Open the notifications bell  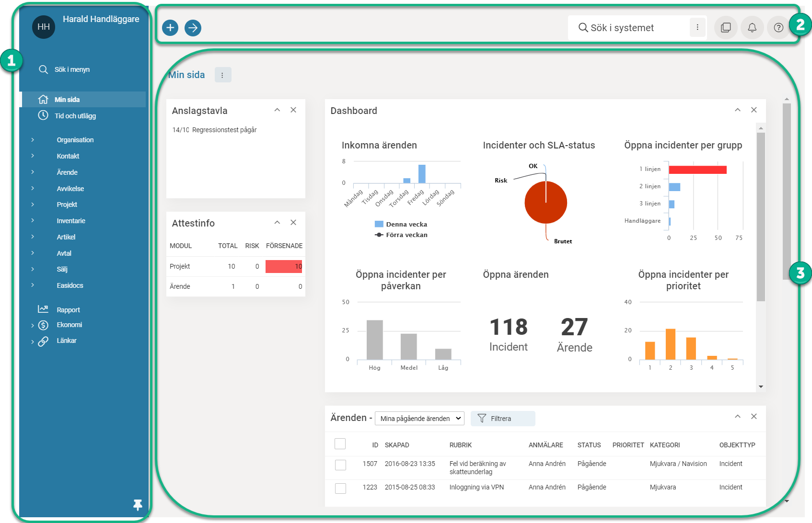(752, 28)
